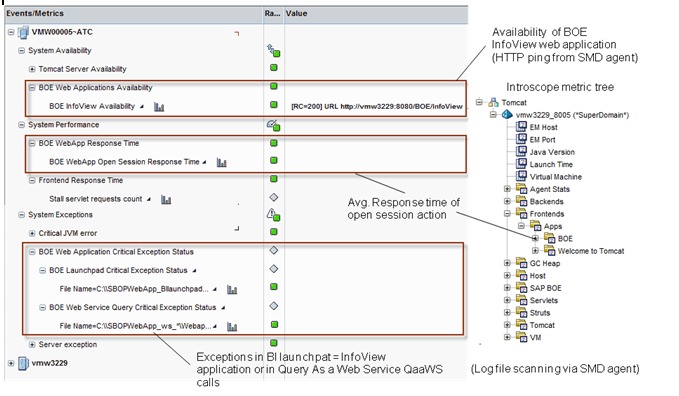This screenshot has width=679, height=396.
Task: Click the Tomcat root node icon in Introscope tree
Action: 494,103
